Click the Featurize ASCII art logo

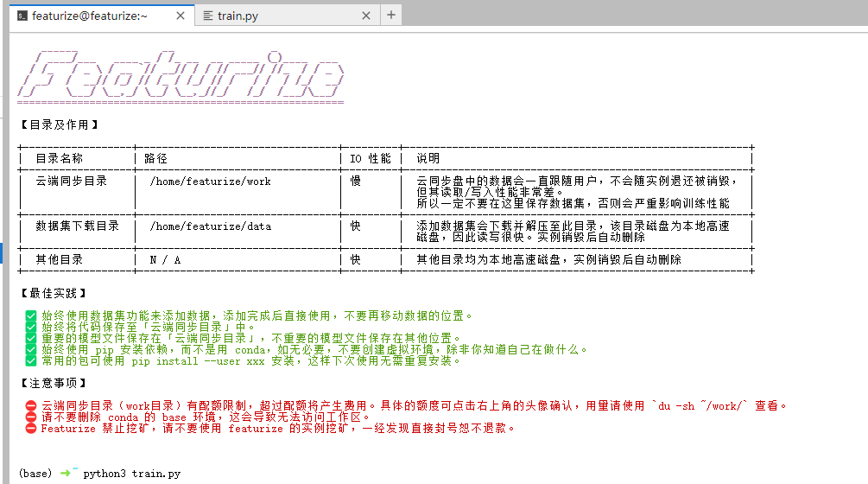click(x=181, y=75)
